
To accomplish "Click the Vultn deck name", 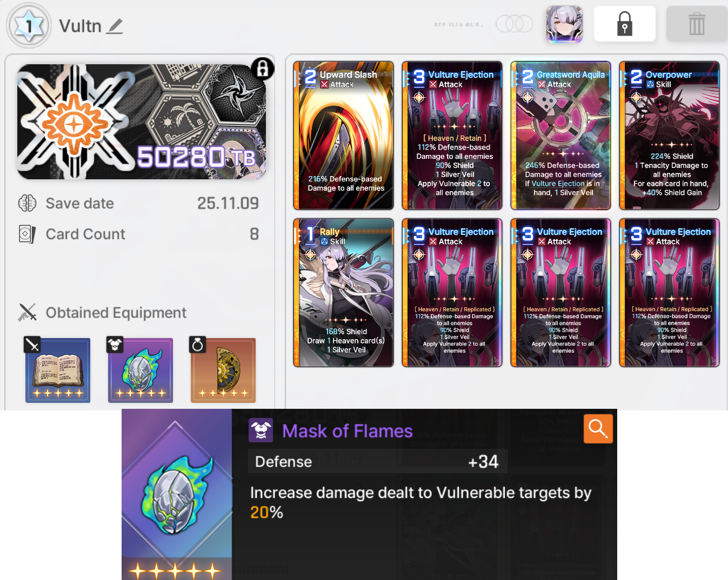I will (x=80, y=26).
